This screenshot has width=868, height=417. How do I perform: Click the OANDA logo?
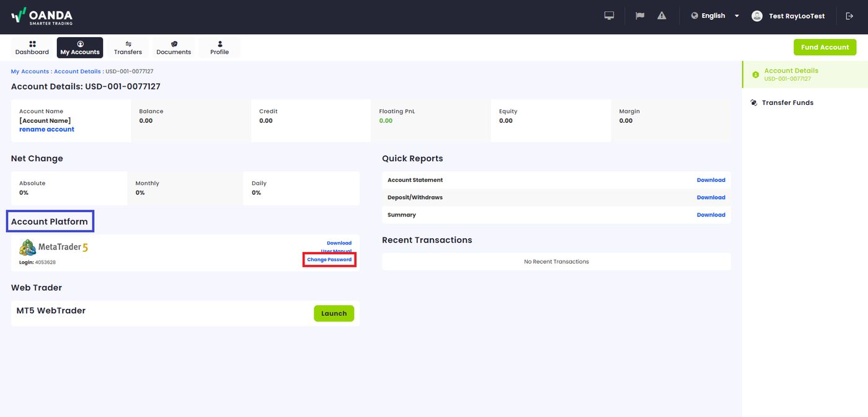click(x=42, y=16)
